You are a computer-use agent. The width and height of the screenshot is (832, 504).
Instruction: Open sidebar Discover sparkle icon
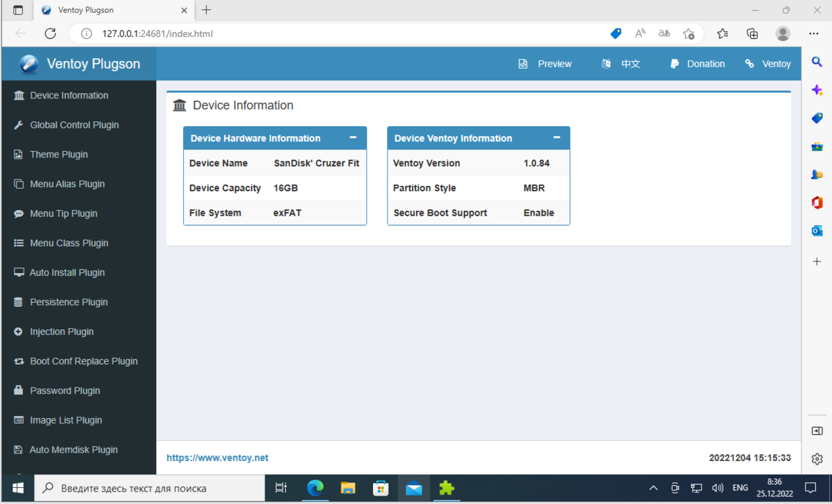point(817,90)
